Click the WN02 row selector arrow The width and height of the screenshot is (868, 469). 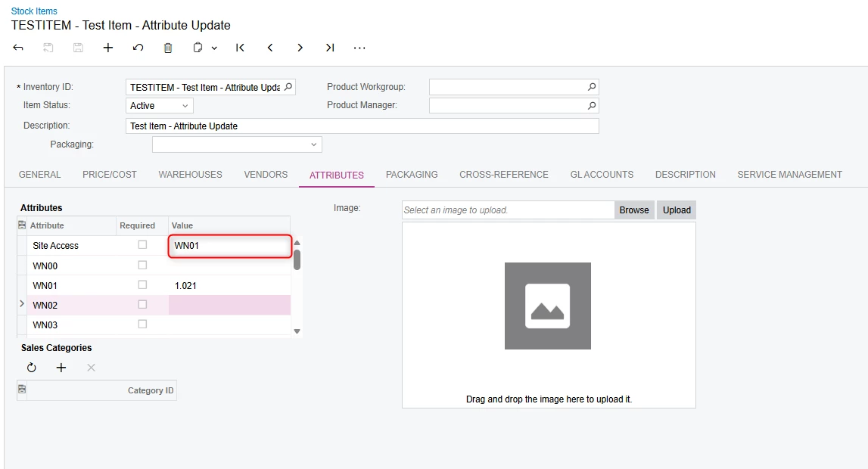pyautogui.click(x=22, y=303)
